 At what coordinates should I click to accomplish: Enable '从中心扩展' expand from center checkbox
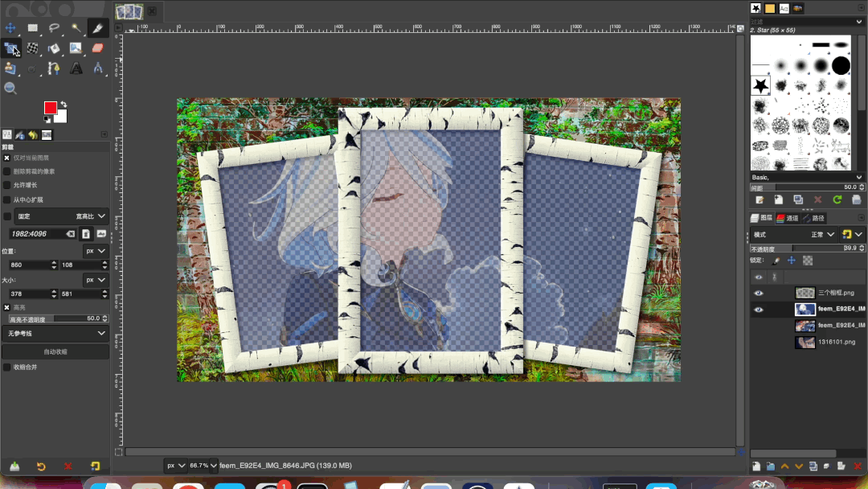pyautogui.click(x=6, y=199)
